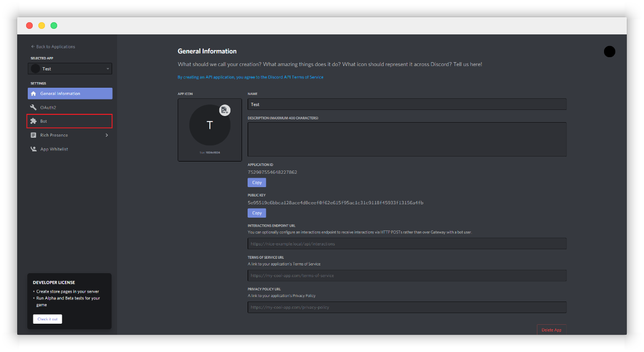Click the yellow macOS minimize button
Viewport: 644px width, 352px height.
click(42, 26)
